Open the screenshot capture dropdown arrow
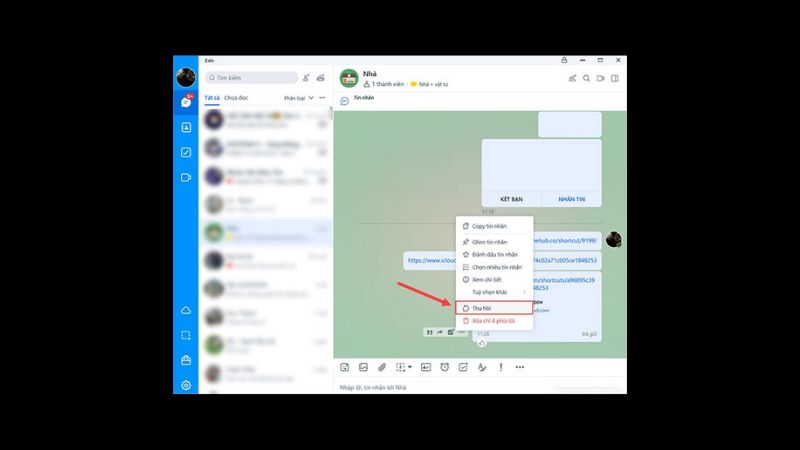The height and width of the screenshot is (450, 800). [411, 367]
